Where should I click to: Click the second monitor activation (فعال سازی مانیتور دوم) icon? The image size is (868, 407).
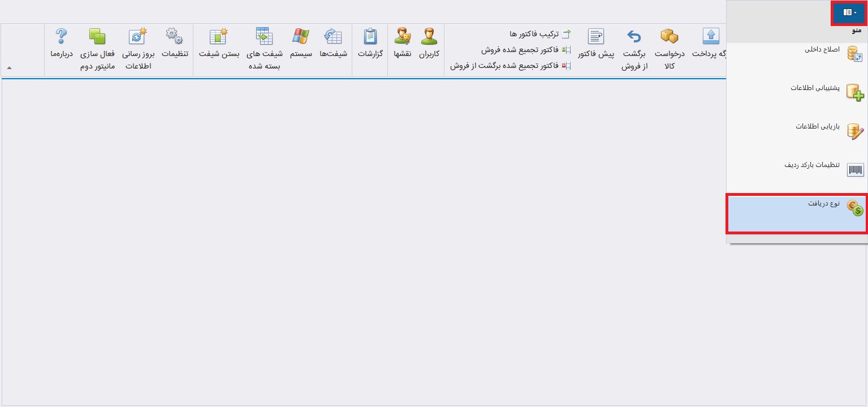[97, 37]
